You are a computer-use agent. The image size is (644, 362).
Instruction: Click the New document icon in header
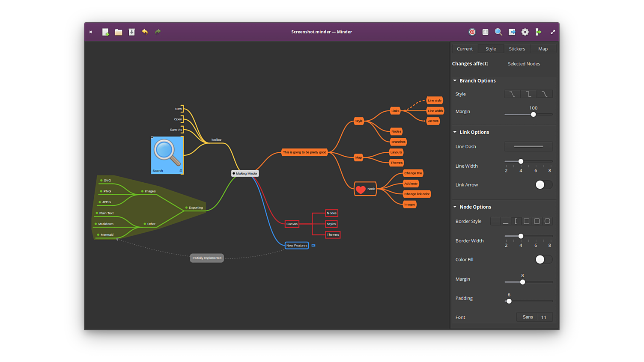coord(105,32)
